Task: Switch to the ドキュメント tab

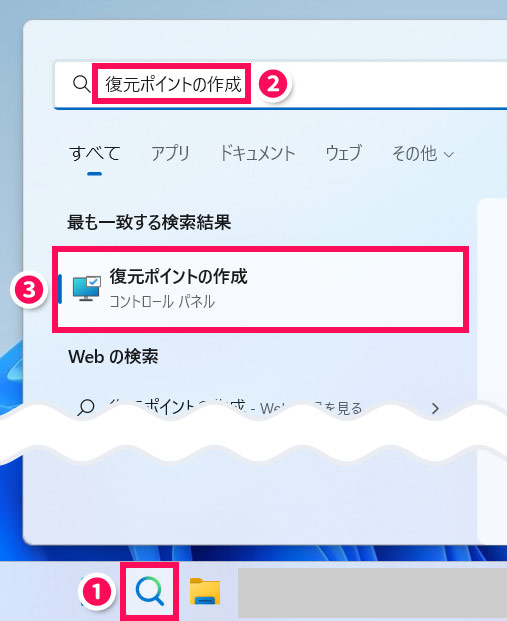Action: coord(257,153)
